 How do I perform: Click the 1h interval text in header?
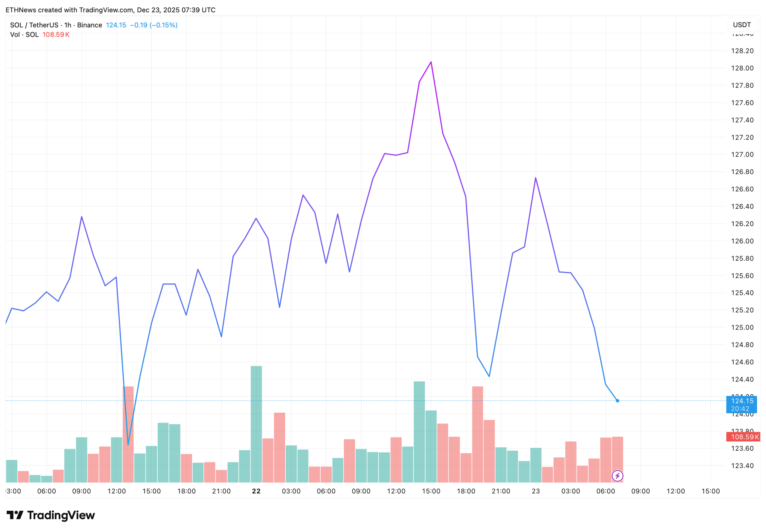(68, 25)
